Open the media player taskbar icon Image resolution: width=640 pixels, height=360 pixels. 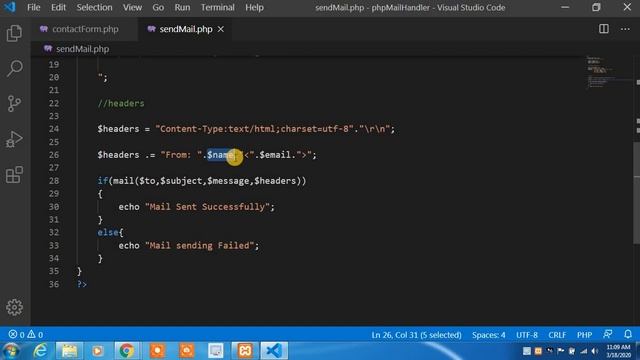click(x=98, y=351)
